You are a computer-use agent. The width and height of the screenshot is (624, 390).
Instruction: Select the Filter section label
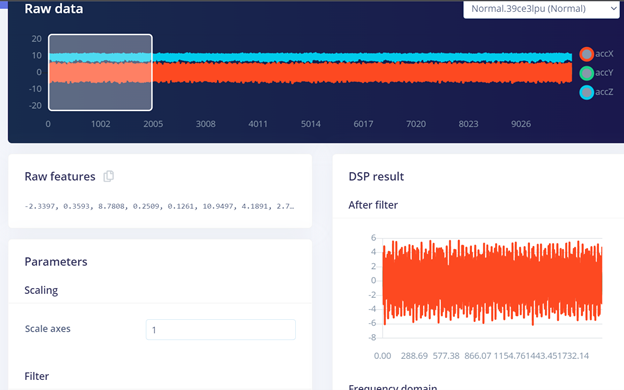click(37, 376)
